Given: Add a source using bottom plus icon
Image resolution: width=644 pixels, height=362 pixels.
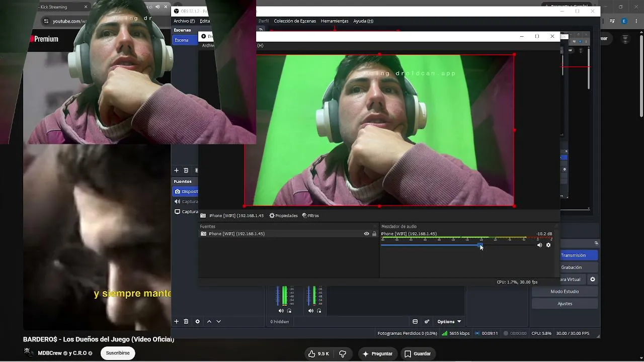Looking at the screenshot, I should pos(176,321).
